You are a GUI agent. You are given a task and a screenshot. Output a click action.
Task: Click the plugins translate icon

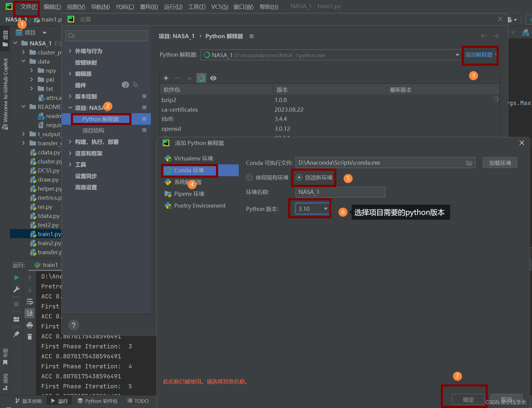(x=135, y=85)
